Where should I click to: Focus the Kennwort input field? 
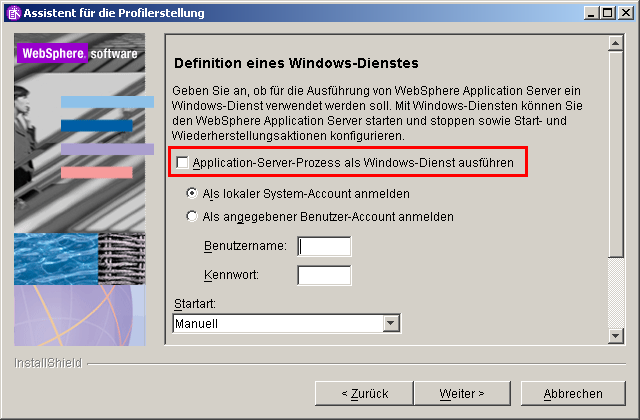[324, 276]
